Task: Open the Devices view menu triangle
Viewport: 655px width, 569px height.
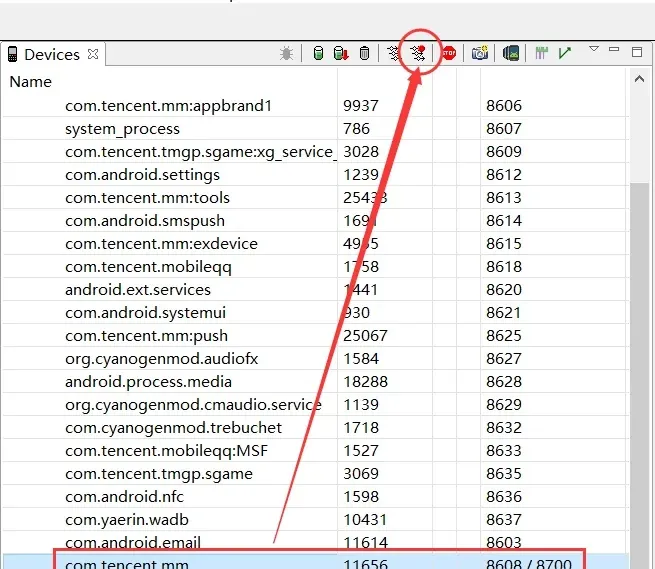Action: click(x=594, y=49)
